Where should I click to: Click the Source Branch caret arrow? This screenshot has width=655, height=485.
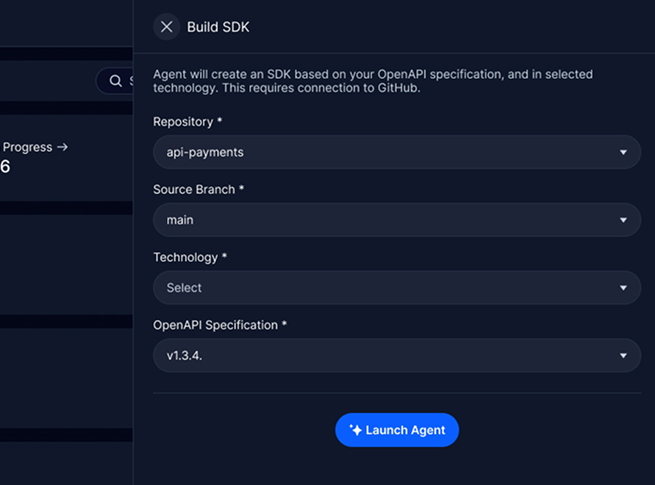(x=623, y=220)
